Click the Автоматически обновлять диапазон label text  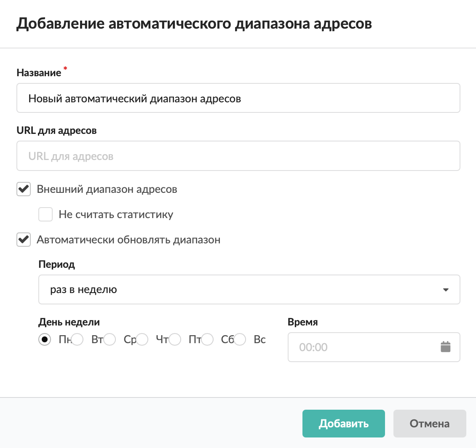[128, 240]
